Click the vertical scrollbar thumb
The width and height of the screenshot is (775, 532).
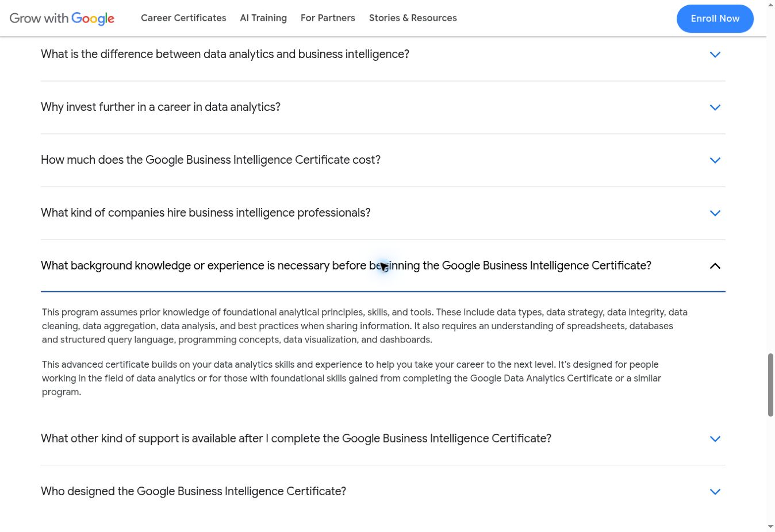770,385
